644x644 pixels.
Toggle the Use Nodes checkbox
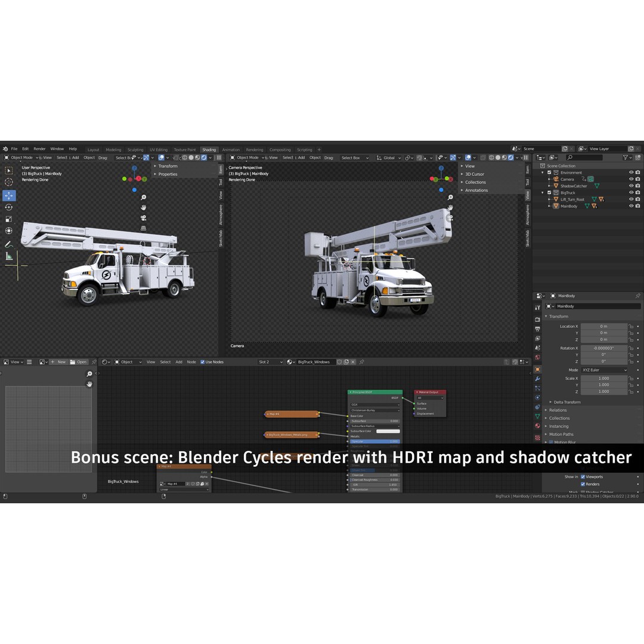pyautogui.click(x=203, y=362)
